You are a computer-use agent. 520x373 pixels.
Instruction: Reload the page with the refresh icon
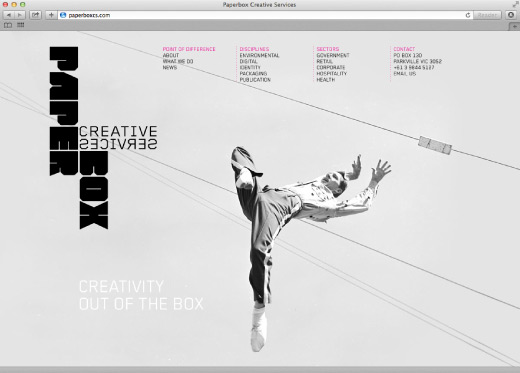click(468, 15)
